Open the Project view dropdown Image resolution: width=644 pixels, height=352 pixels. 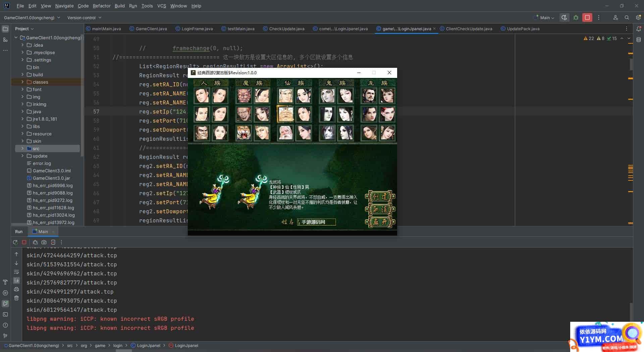coord(24,29)
